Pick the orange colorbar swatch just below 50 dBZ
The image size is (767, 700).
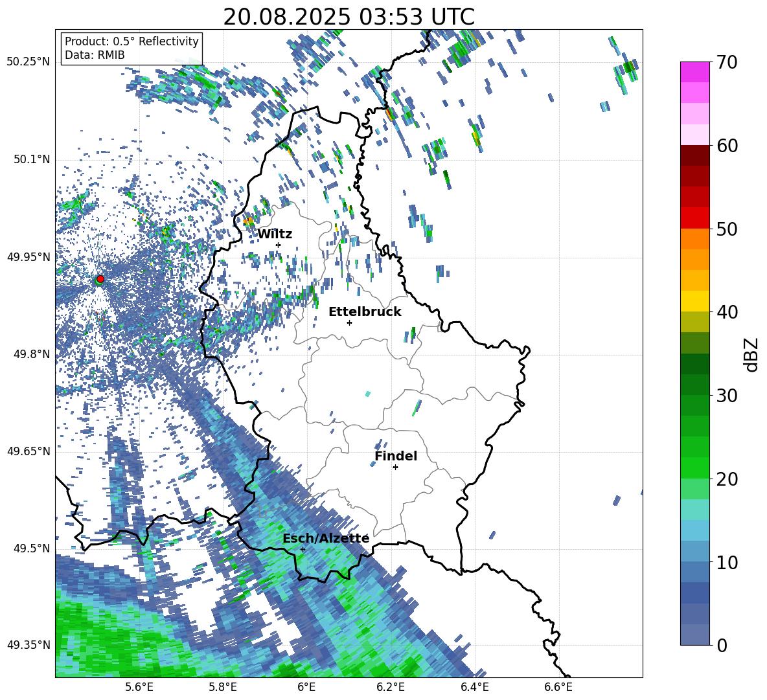point(694,238)
